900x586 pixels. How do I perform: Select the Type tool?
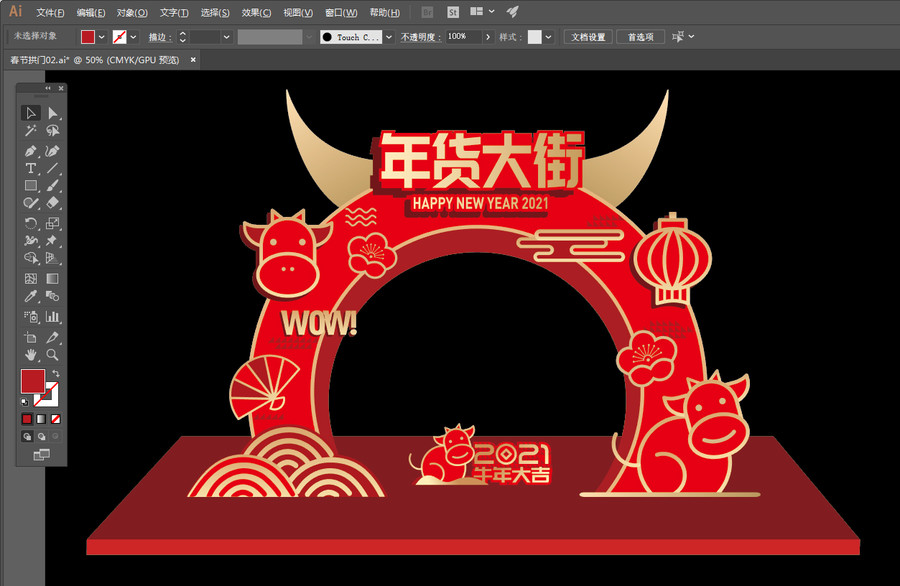tap(31, 168)
